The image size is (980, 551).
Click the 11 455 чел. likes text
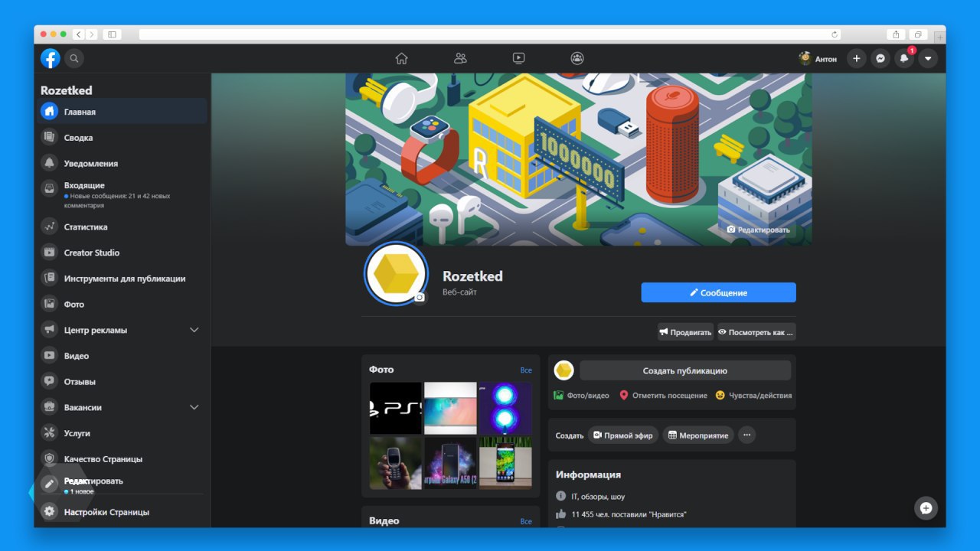click(629, 514)
